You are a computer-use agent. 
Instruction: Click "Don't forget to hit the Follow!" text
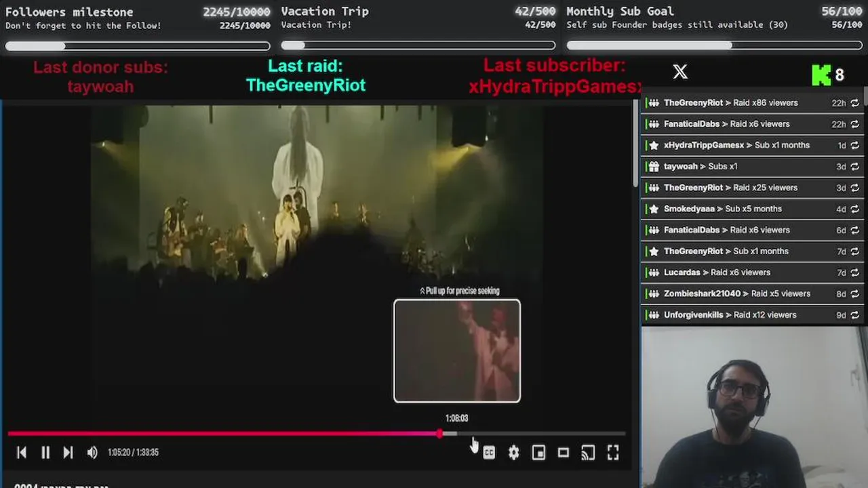83,25
